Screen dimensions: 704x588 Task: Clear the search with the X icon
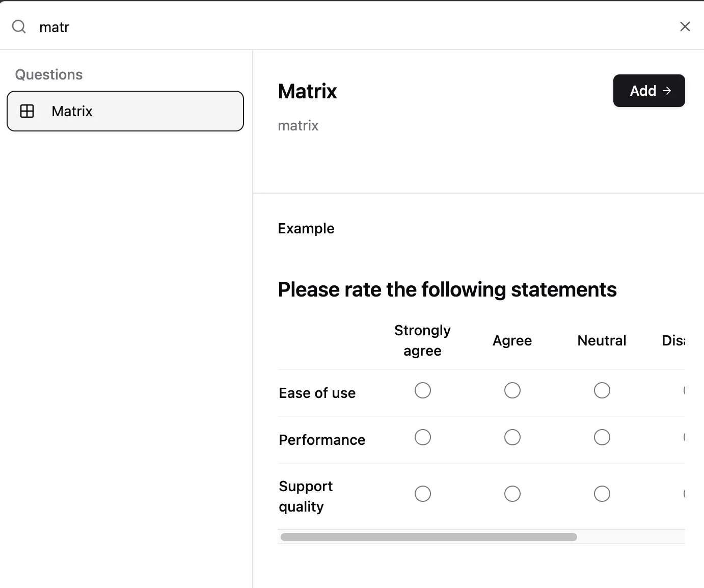pos(685,26)
